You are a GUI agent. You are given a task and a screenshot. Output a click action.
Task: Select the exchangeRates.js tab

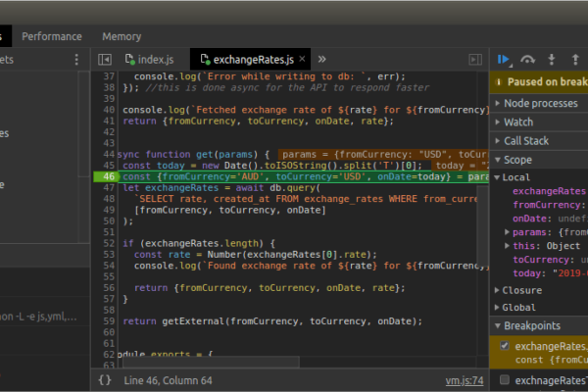coord(248,59)
